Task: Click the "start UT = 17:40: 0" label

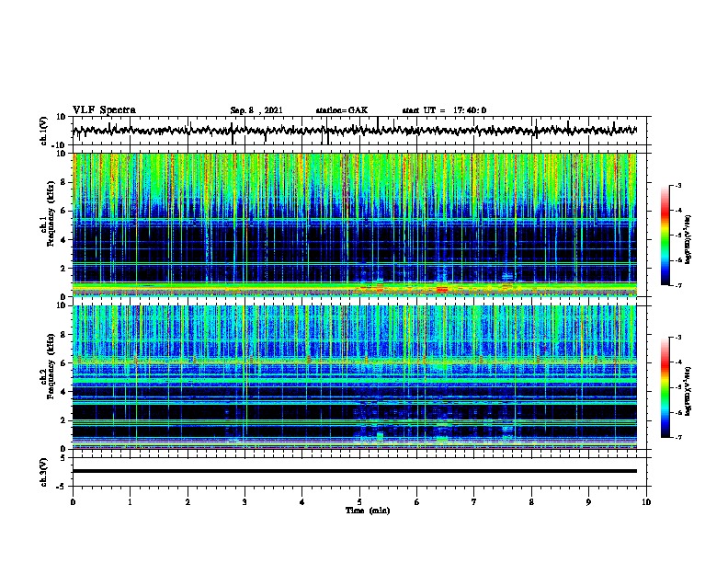Action: coord(444,110)
